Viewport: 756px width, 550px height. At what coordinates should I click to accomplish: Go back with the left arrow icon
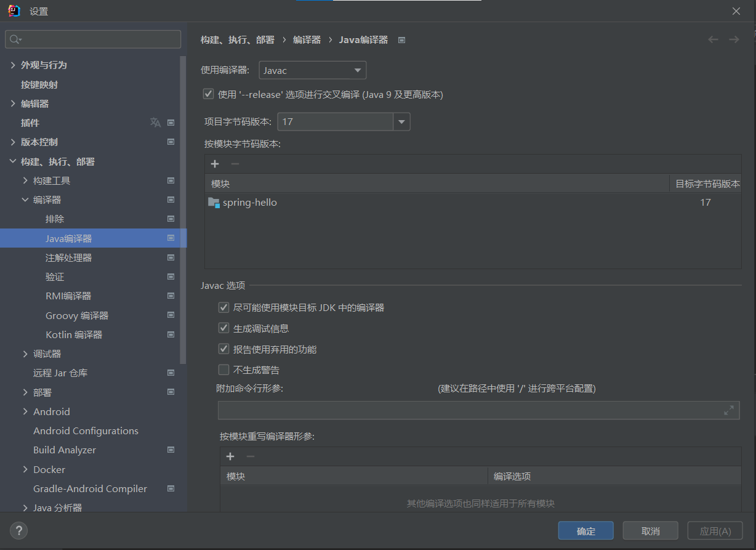(713, 39)
